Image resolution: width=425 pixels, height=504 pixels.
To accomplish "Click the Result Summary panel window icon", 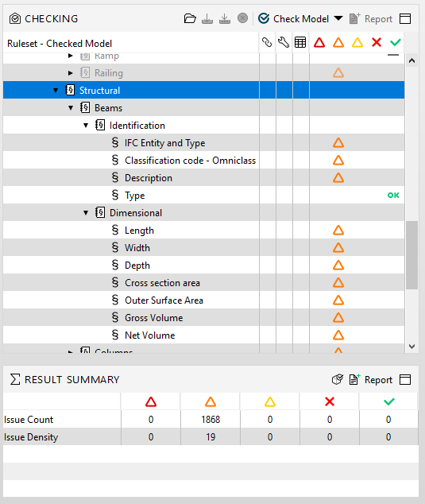I will 405,380.
